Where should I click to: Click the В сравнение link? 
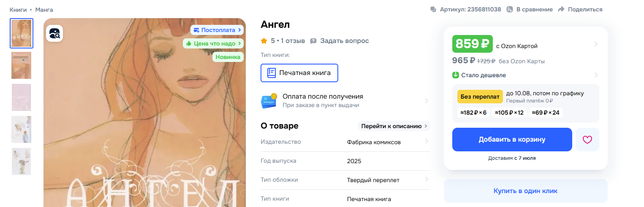click(534, 9)
